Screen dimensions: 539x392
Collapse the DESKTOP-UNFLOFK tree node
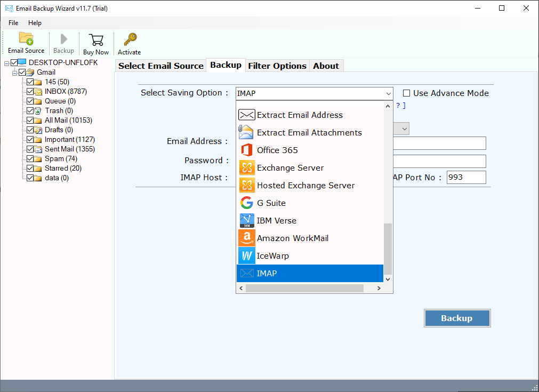(x=6, y=63)
